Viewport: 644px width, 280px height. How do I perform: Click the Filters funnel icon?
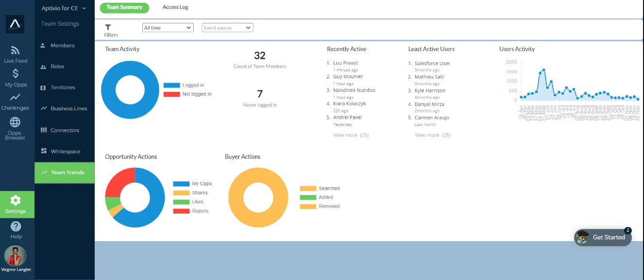[108, 27]
